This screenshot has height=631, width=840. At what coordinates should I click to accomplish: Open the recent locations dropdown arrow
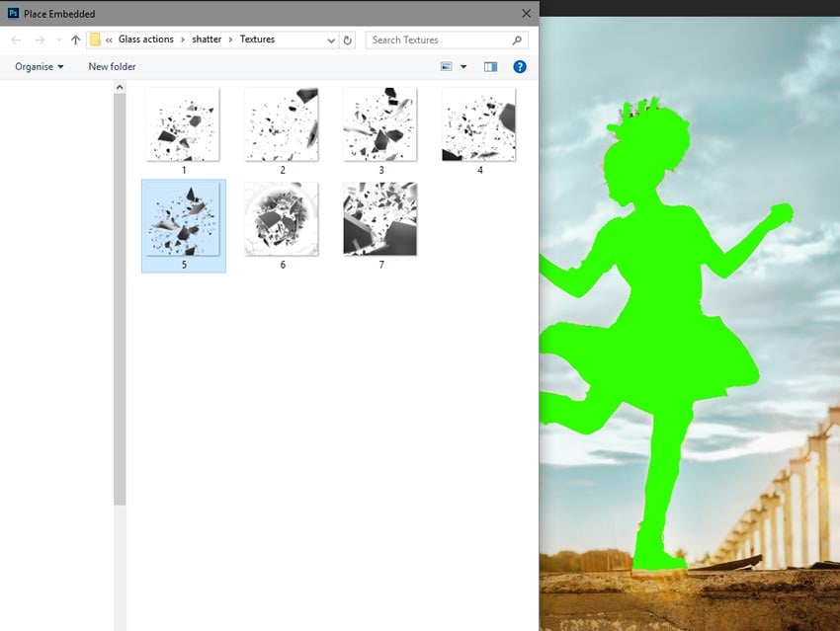tap(59, 39)
